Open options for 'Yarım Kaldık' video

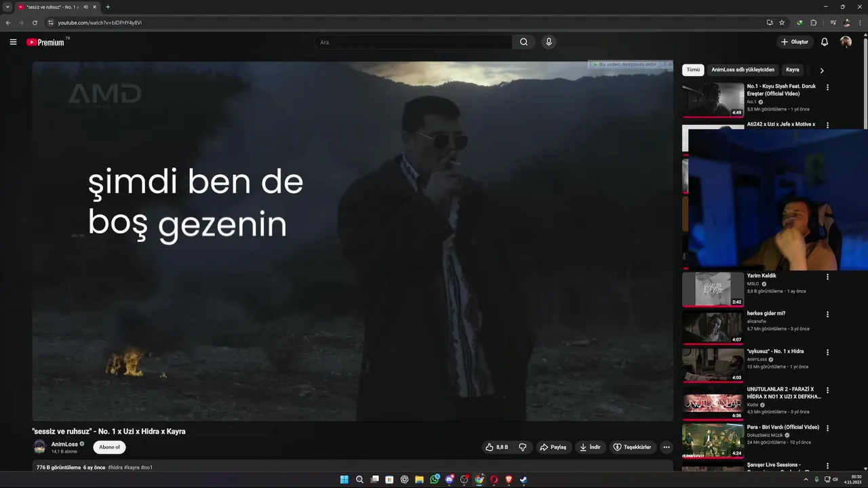[827, 277]
